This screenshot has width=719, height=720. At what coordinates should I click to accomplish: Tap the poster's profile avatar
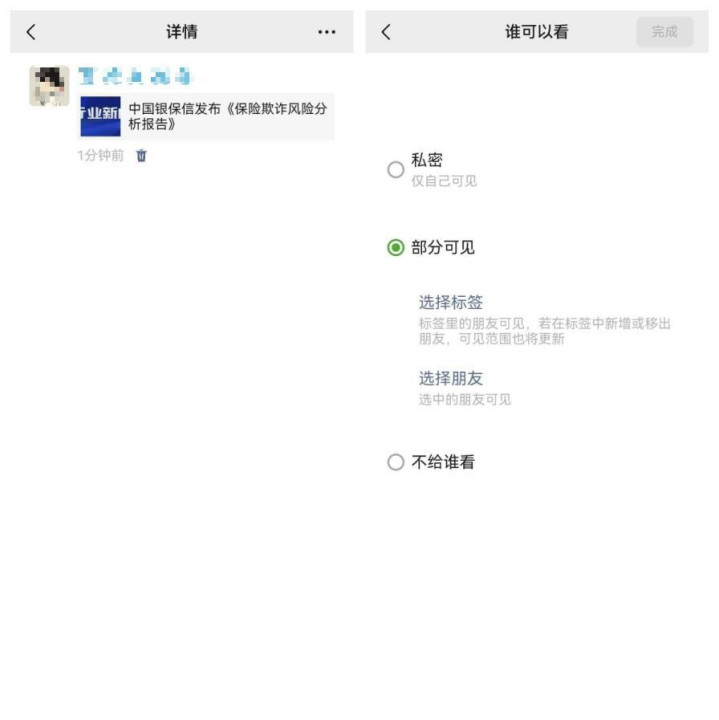pos(49,86)
